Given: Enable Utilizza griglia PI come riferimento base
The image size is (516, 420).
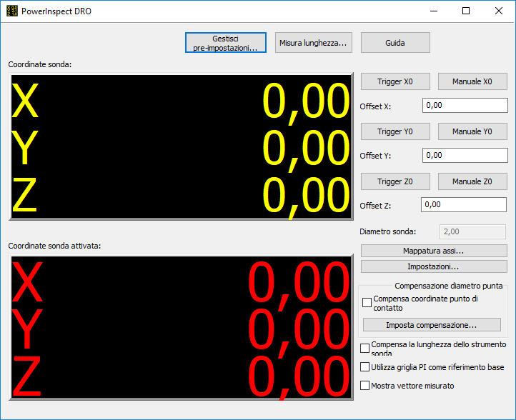Looking at the screenshot, I should click(x=364, y=366).
